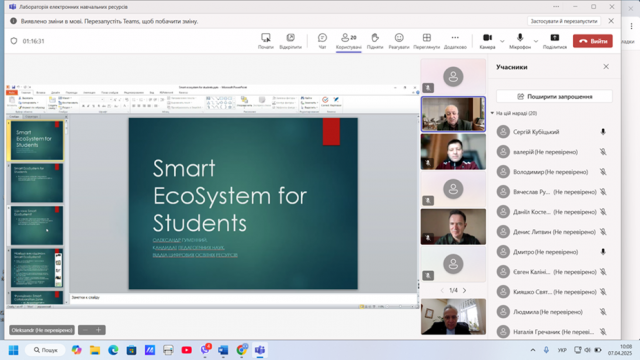Click the muted mic icon beside Володимир
This screenshot has height=360, width=640.
pyautogui.click(x=603, y=172)
